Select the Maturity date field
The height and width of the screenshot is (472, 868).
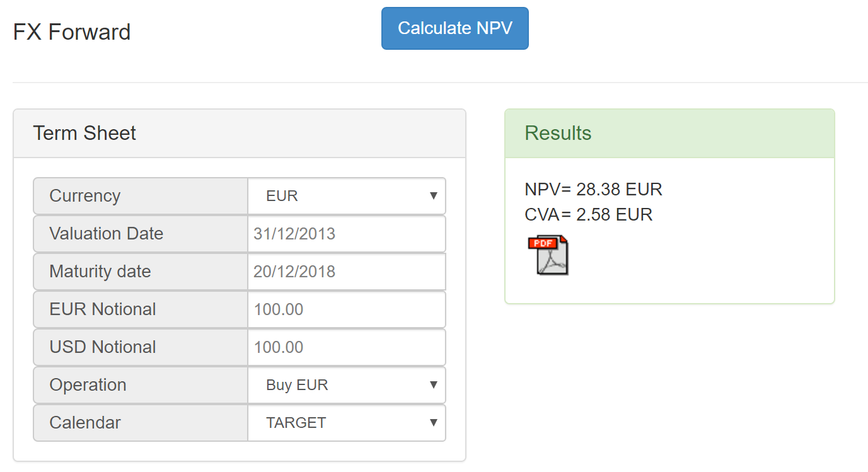(347, 271)
